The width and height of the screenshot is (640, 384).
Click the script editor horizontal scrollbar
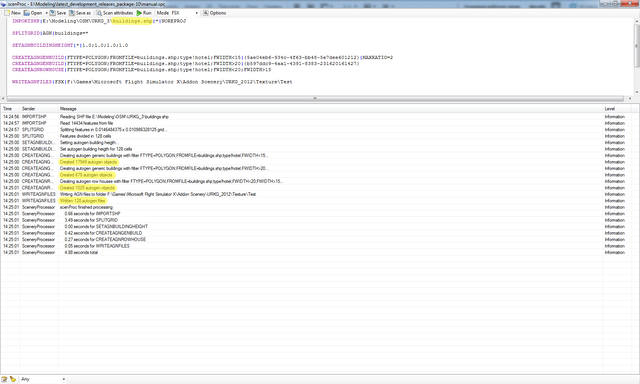(315, 98)
